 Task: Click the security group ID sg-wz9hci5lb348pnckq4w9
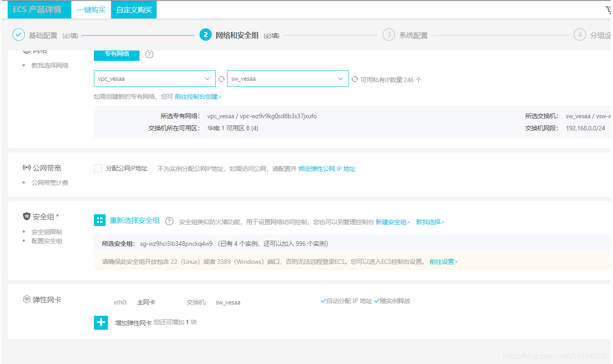point(176,244)
